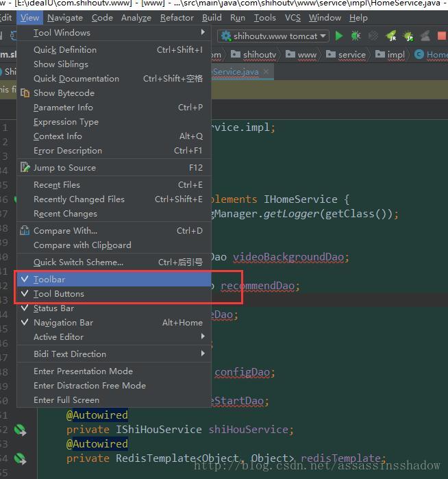Choose Enter Distraction Free Mode

pyautogui.click(x=114, y=385)
